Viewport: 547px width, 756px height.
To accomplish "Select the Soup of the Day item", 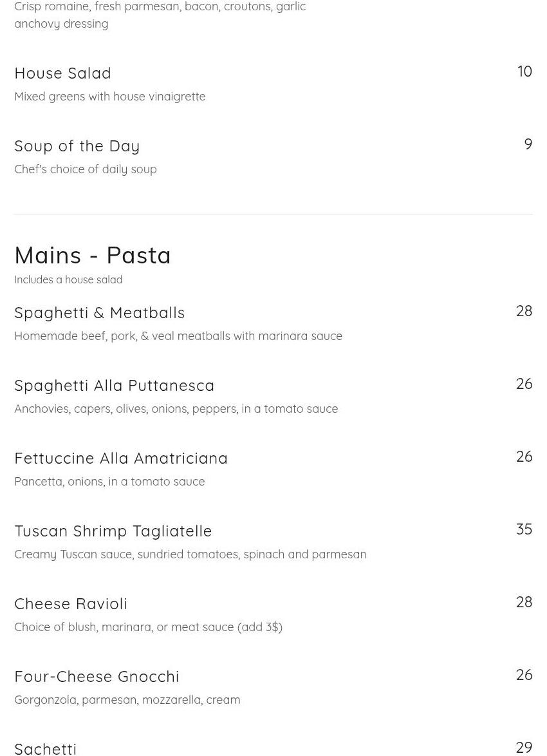I will [x=77, y=146].
